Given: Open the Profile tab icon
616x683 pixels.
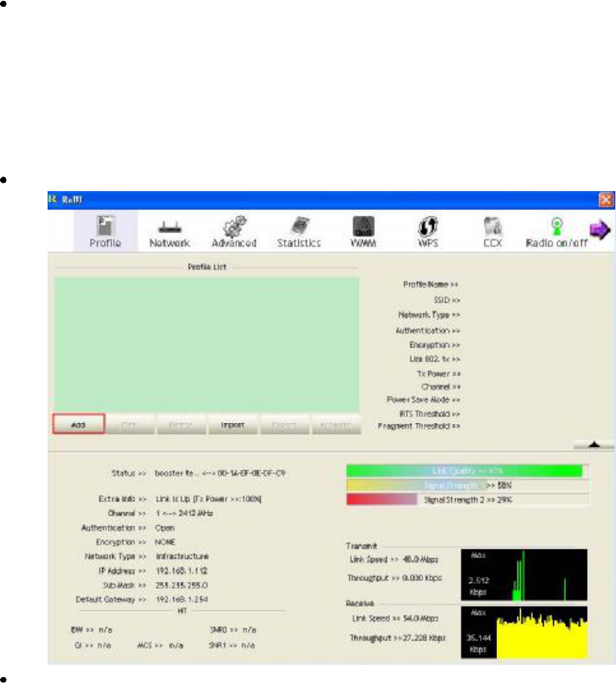Looking at the screenshot, I should click(x=105, y=226).
